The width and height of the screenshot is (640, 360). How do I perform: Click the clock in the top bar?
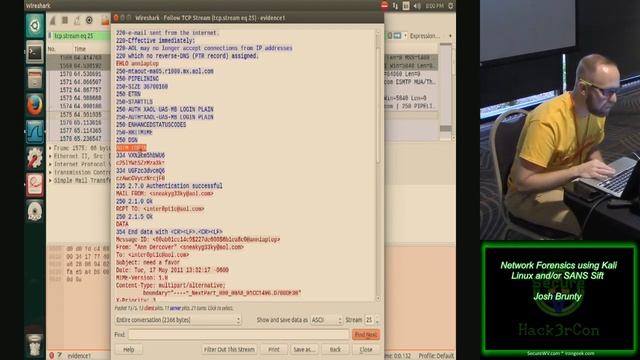pyautogui.click(x=434, y=6)
